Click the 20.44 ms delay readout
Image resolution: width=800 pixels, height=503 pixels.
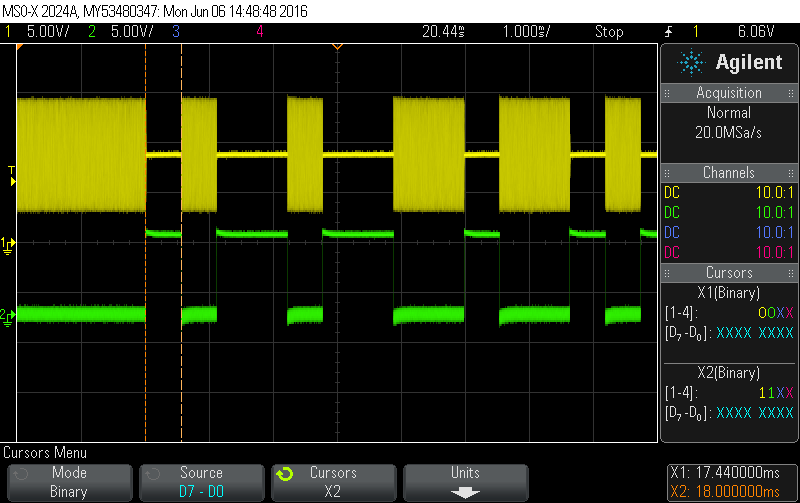(443, 32)
